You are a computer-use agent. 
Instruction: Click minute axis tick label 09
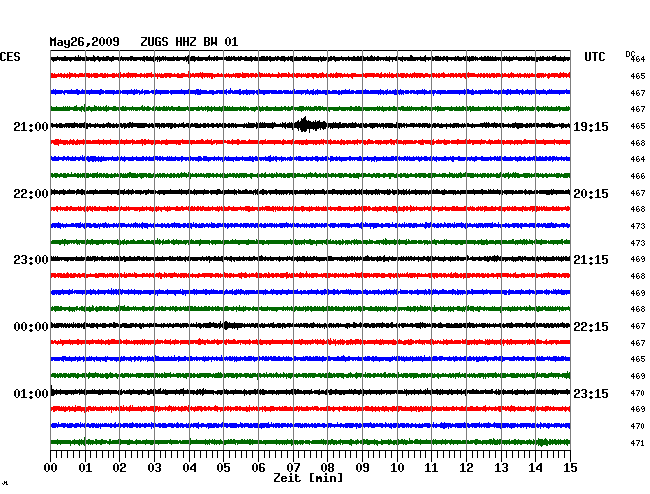pyautogui.click(x=362, y=467)
